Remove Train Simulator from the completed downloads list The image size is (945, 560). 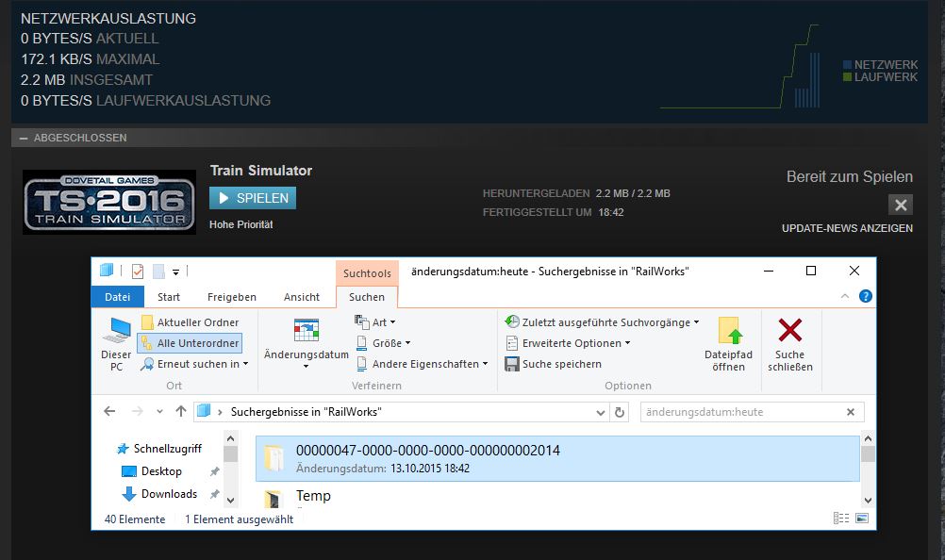click(x=901, y=205)
